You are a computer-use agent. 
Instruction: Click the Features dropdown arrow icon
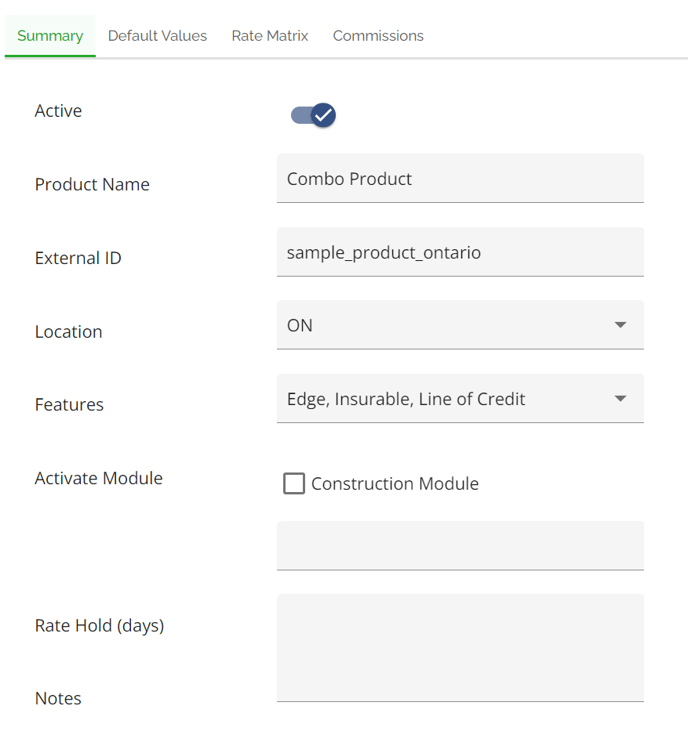pos(620,398)
